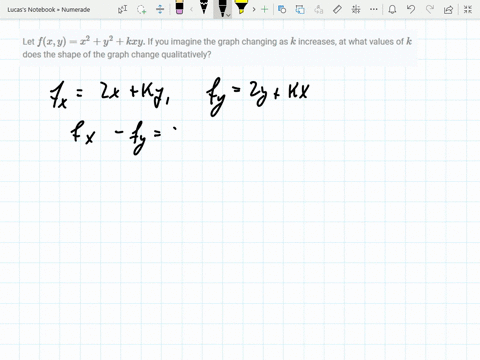Choose the insert or remove space tool
The width and height of the screenshot is (480, 360).
pyautogui.click(x=160, y=9)
